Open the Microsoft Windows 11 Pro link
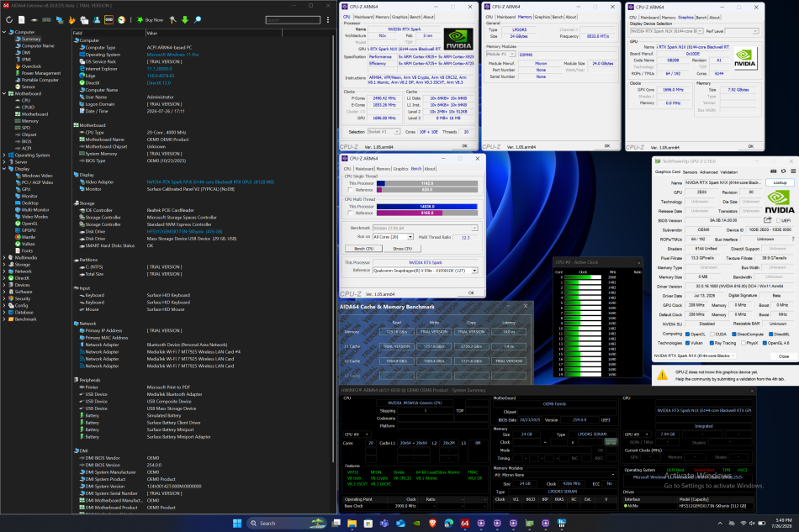 click(172, 55)
